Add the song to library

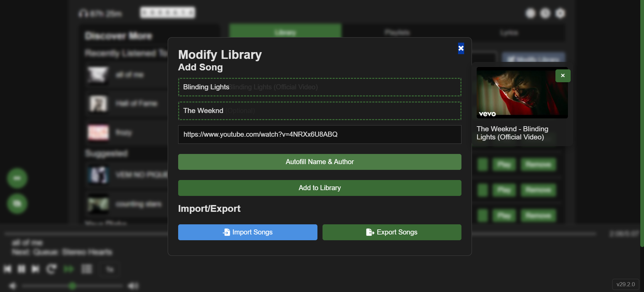pos(319,188)
